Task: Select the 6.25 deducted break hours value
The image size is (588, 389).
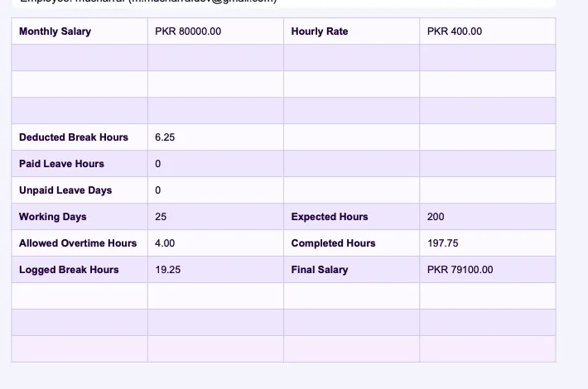Action: pos(166,137)
